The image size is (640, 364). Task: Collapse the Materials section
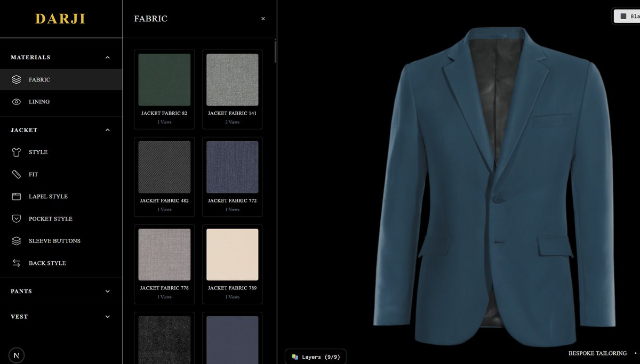pos(107,58)
